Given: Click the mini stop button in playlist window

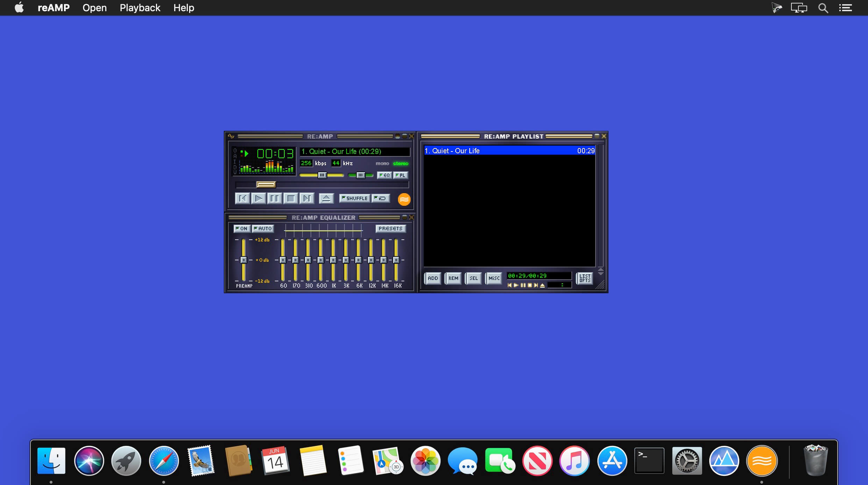Looking at the screenshot, I should click(529, 285).
